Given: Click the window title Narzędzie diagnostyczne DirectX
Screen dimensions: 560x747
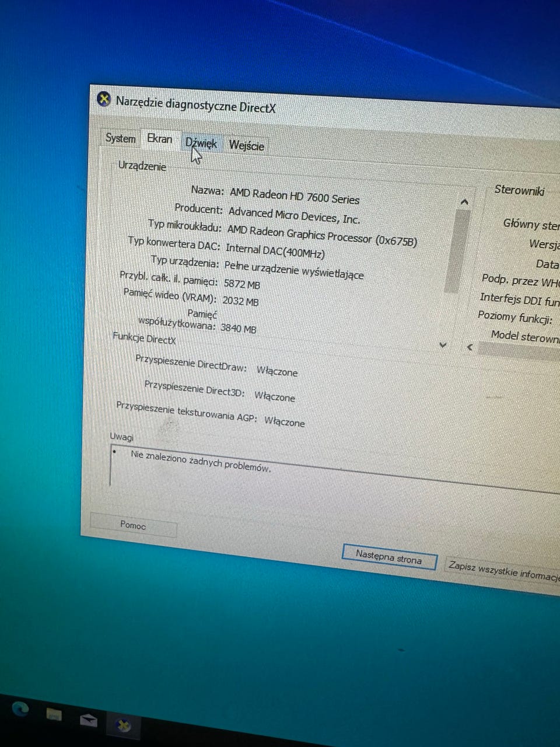Looking at the screenshot, I should pos(195,105).
